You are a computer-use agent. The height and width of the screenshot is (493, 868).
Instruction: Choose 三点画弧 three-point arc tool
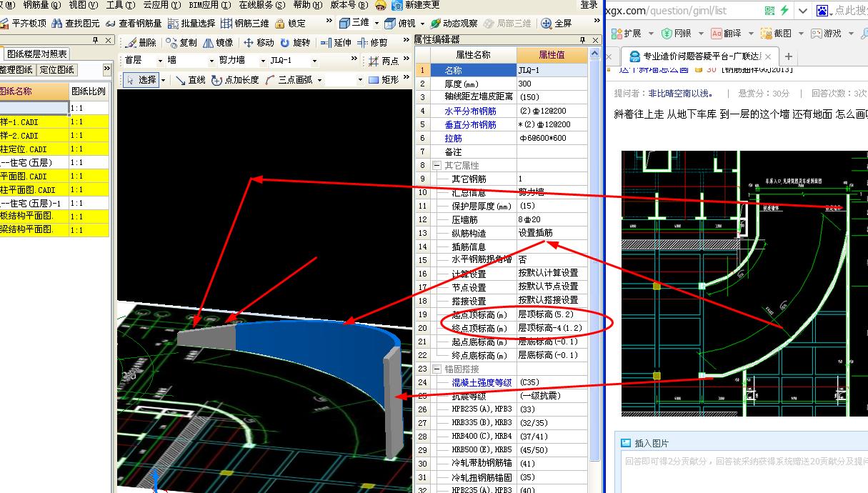pos(289,80)
